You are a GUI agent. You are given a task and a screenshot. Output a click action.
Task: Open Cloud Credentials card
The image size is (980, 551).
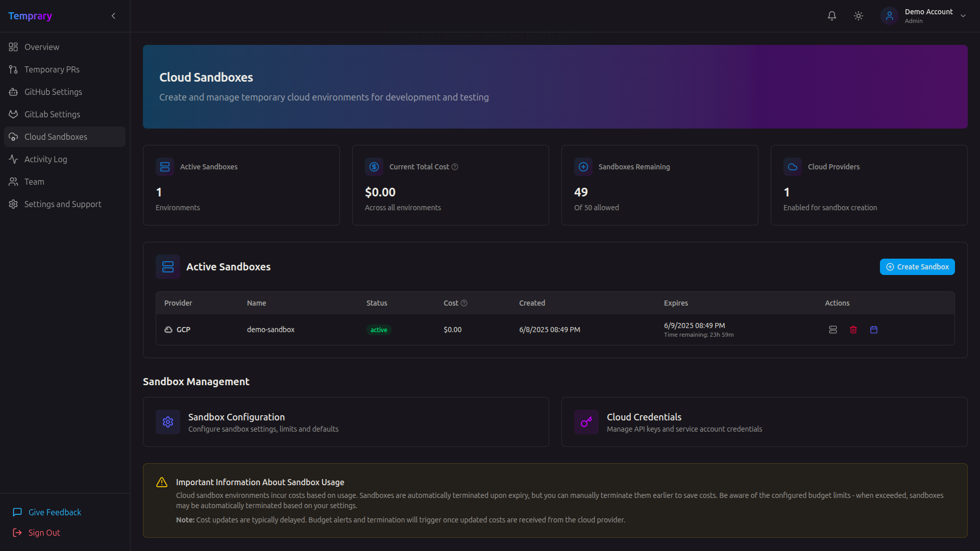click(x=765, y=422)
